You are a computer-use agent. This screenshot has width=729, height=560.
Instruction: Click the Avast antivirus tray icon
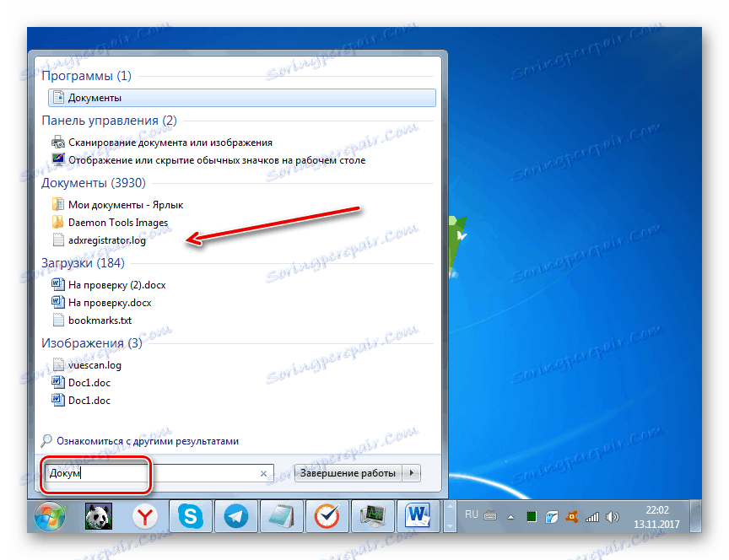point(571,516)
